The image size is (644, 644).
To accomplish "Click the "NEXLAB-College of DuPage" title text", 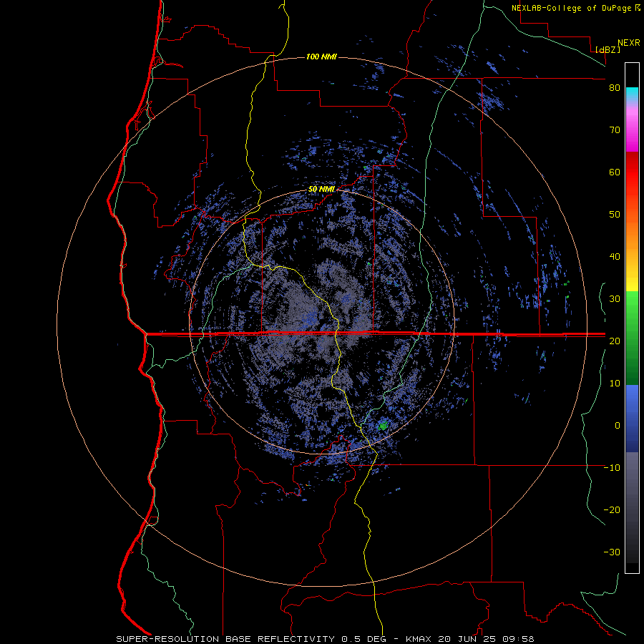I will 571,8.
